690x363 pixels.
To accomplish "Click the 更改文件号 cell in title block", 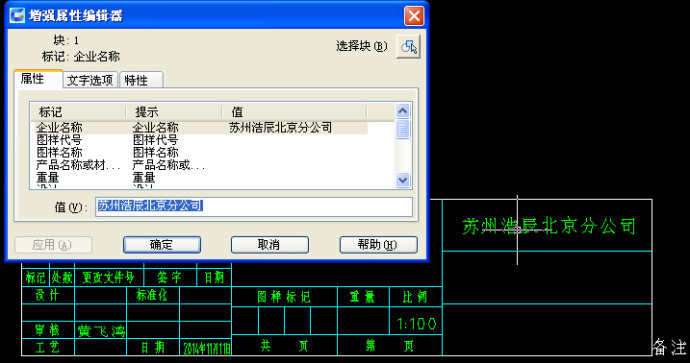I will click(x=108, y=277).
